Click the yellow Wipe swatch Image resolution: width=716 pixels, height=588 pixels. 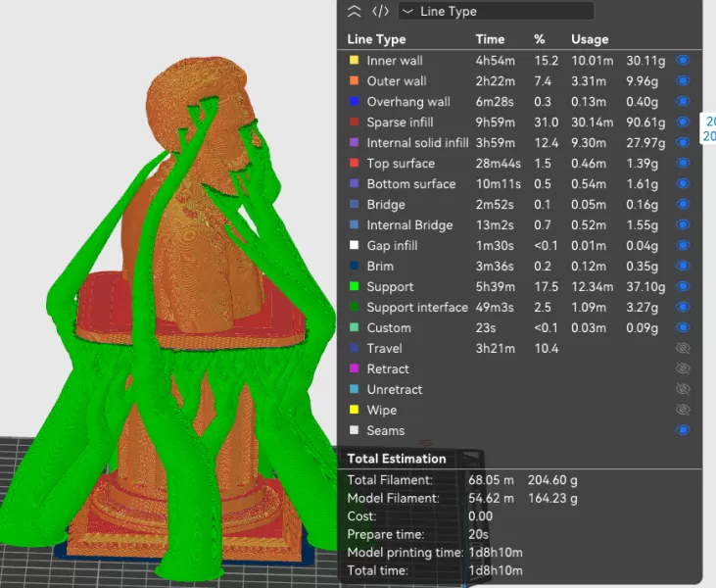pos(354,410)
